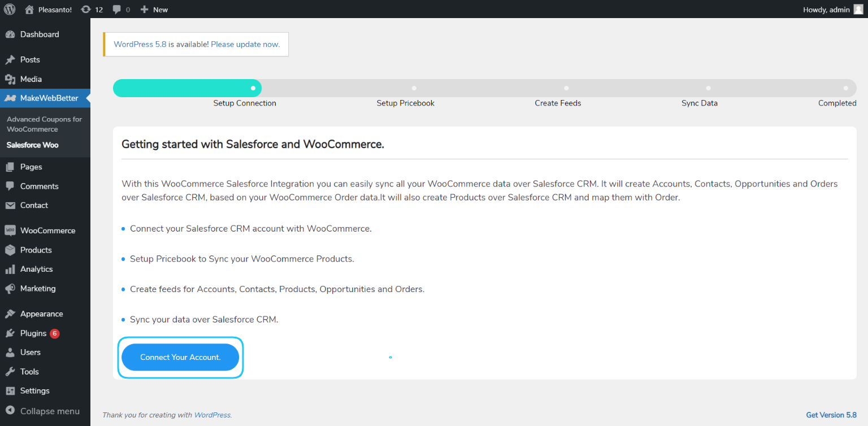Click the admin avatar thumbnail

coord(858,9)
